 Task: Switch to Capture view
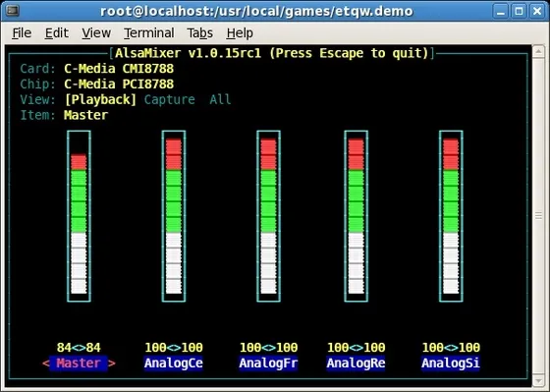click(x=169, y=99)
